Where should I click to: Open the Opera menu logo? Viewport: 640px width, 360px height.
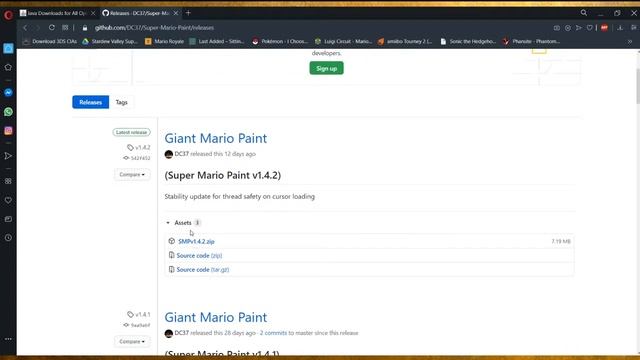coord(8,16)
